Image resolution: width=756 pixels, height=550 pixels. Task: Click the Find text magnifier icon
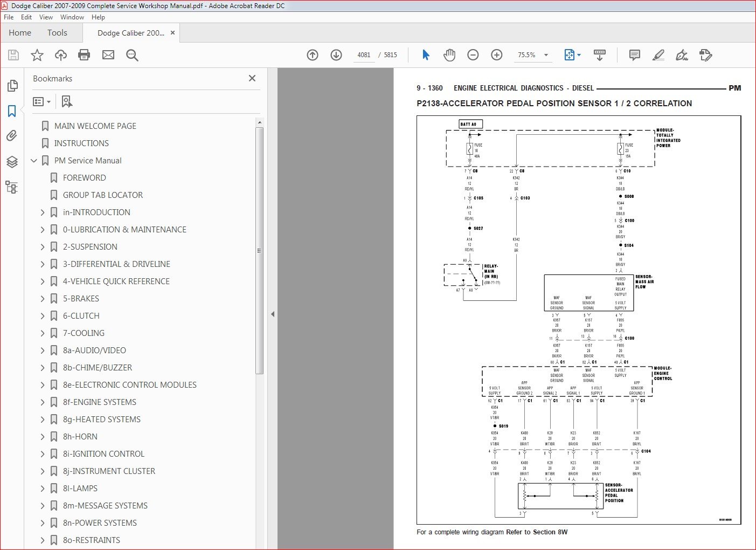pos(132,55)
